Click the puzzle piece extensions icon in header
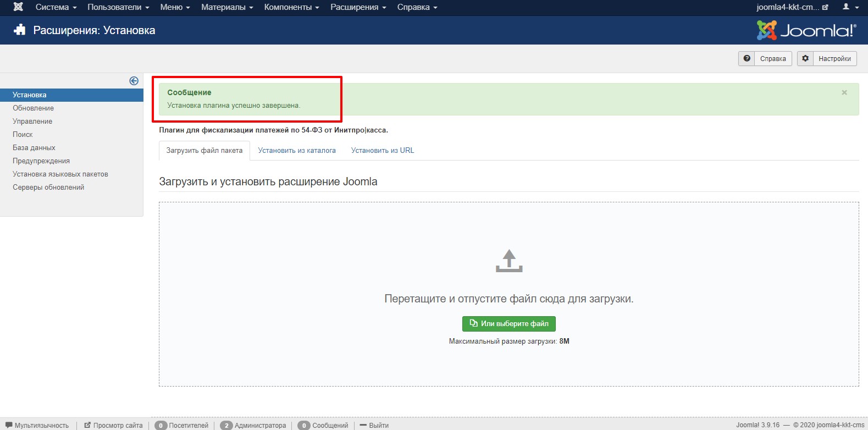The image size is (868, 430). [20, 30]
